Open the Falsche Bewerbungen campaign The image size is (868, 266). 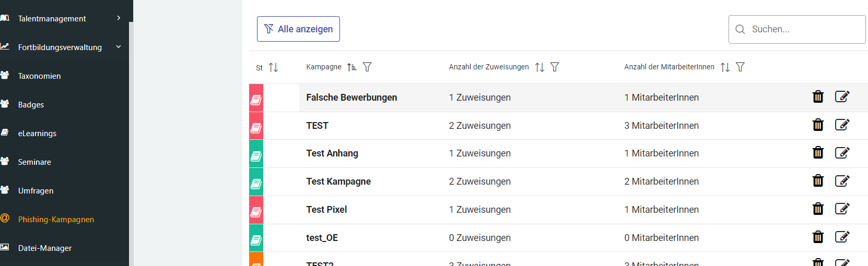point(351,98)
